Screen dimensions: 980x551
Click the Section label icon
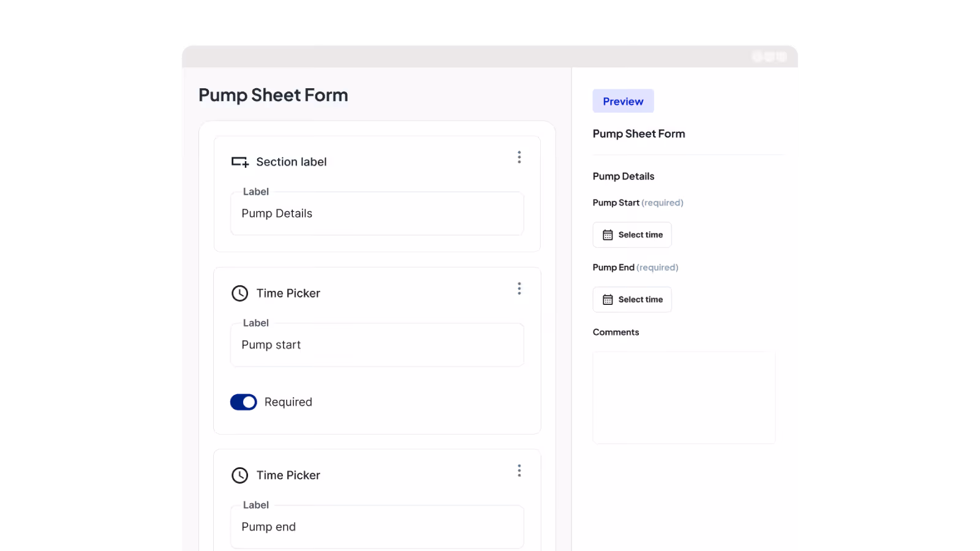(240, 161)
